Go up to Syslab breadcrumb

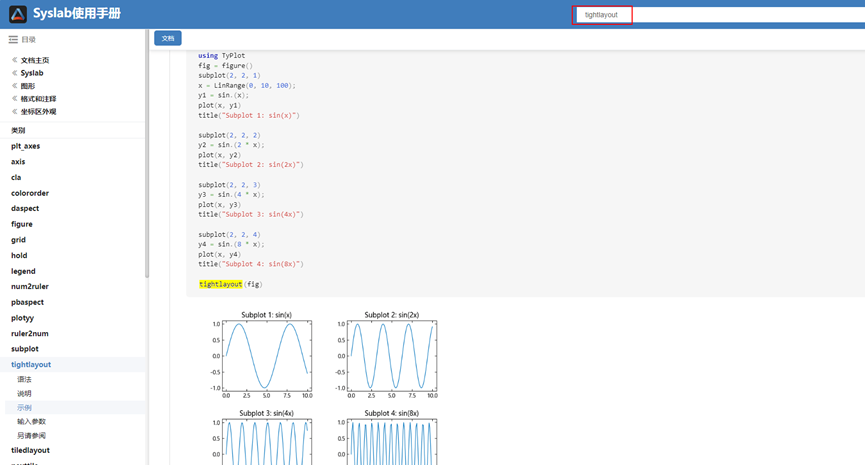pos(32,73)
